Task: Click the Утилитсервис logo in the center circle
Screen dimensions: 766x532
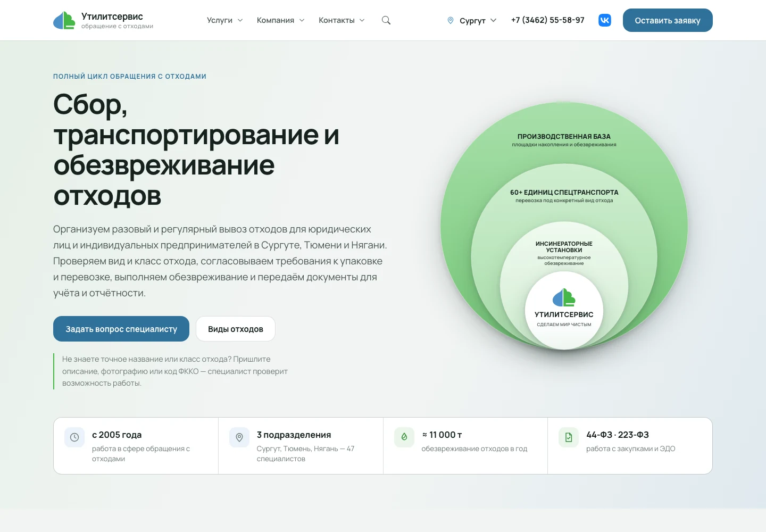Action: click(x=564, y=297)
